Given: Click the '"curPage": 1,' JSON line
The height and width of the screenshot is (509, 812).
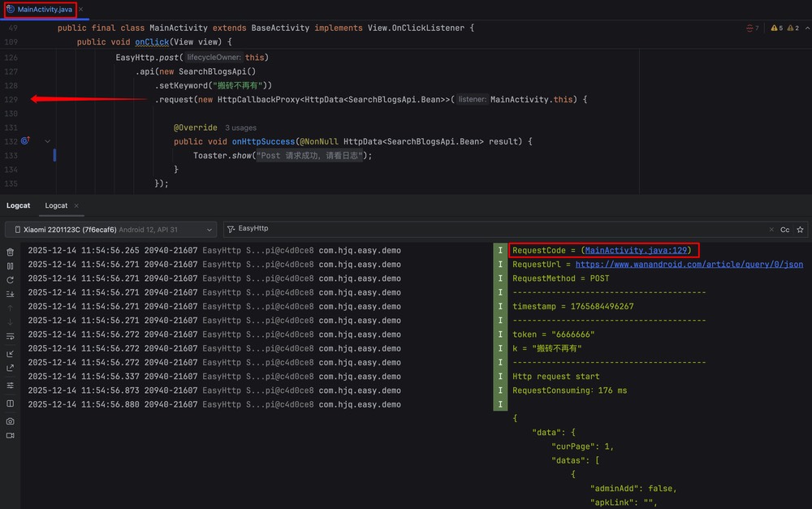Looking at the screenshot, I should [x=582, y=446].
